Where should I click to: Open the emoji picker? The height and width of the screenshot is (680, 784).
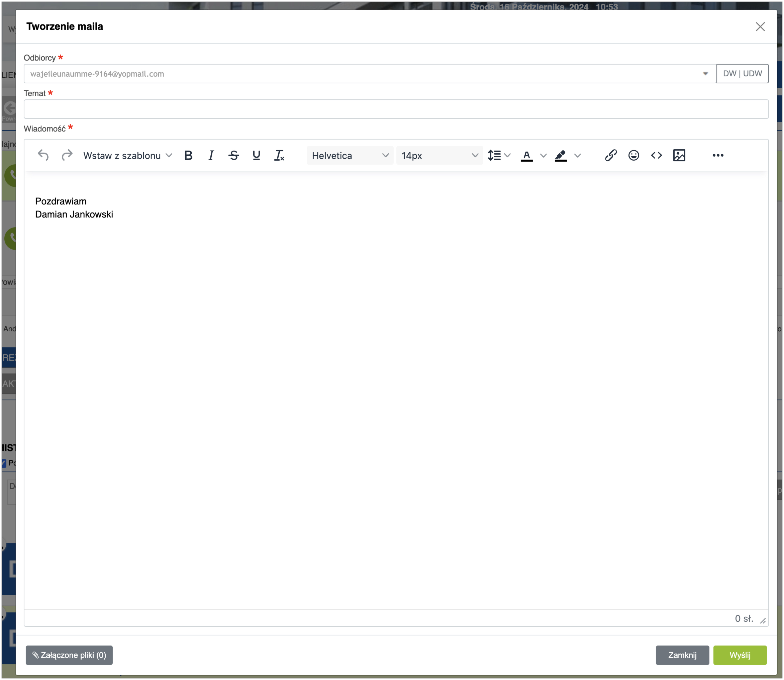pyautogui.click(x=633, y=155)
